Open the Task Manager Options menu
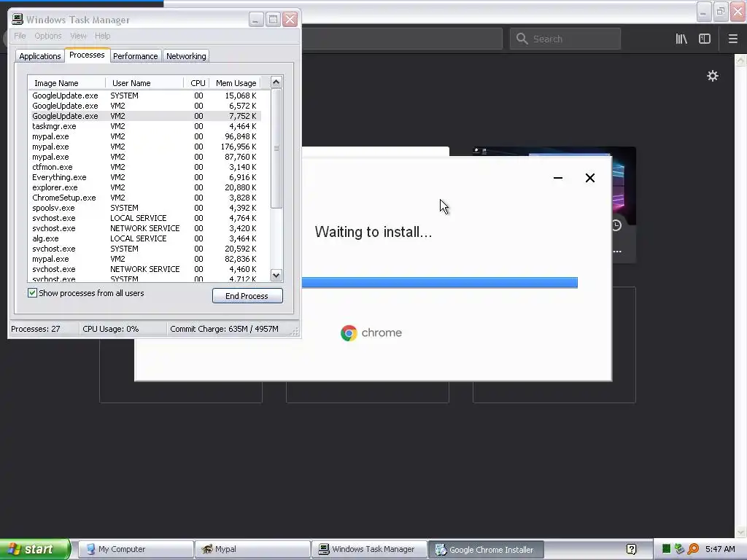The height and width of the screenshot is (560, 747). (48, 36)
